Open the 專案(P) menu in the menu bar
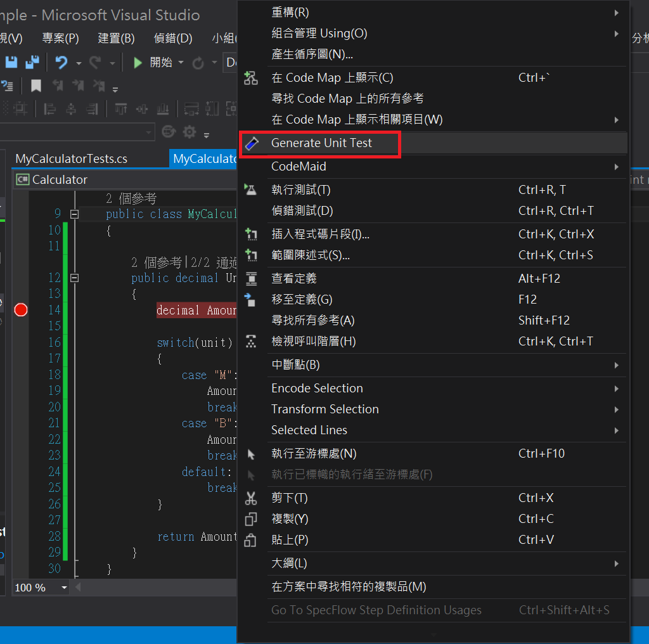This screenshot has height=644, width=649. [60, 38]
